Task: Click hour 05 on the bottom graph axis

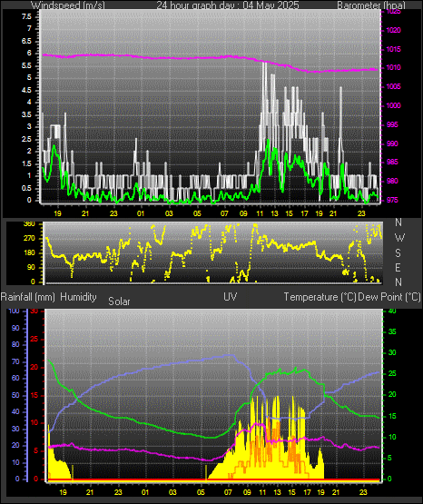Action: (x=201, y=492)
